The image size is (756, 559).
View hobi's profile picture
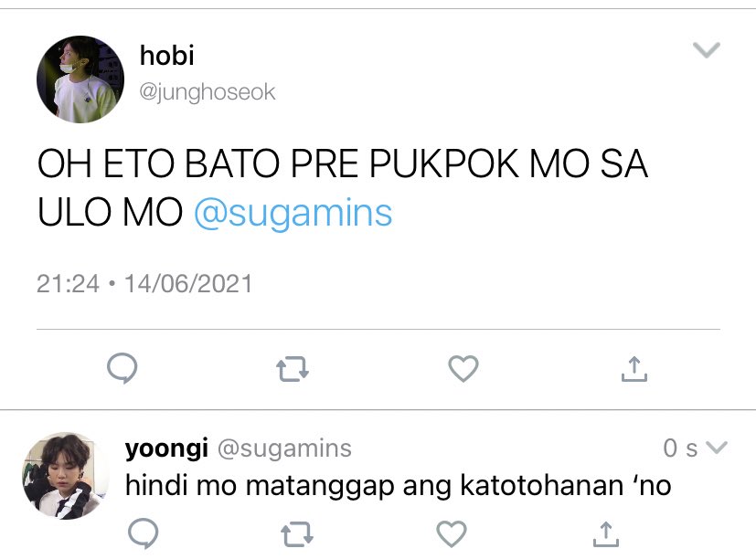pos(80,79)
